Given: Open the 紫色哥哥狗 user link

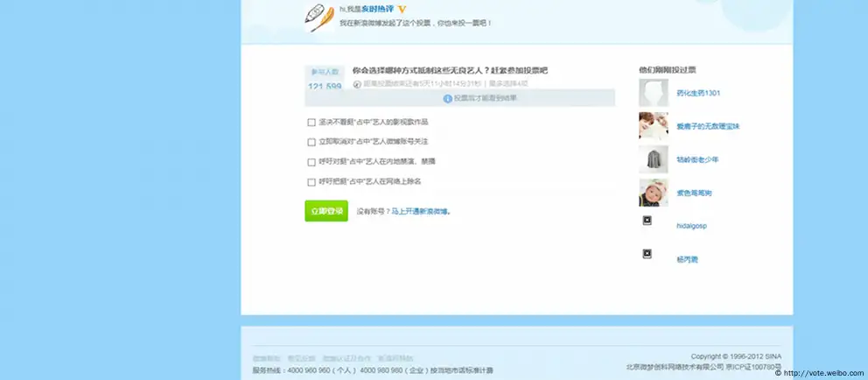Looking at the screenshot, I should pos(694,193).
